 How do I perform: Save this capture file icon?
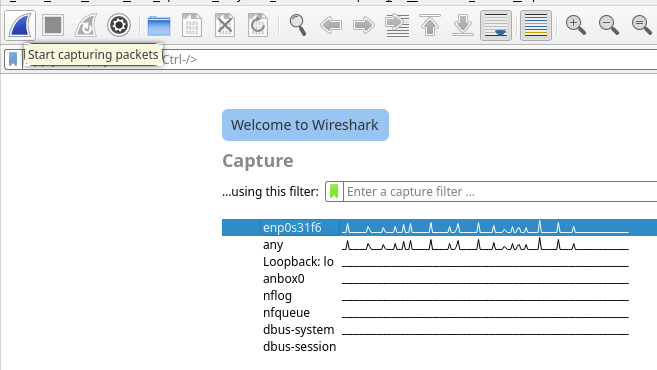(x=192, y=25)
